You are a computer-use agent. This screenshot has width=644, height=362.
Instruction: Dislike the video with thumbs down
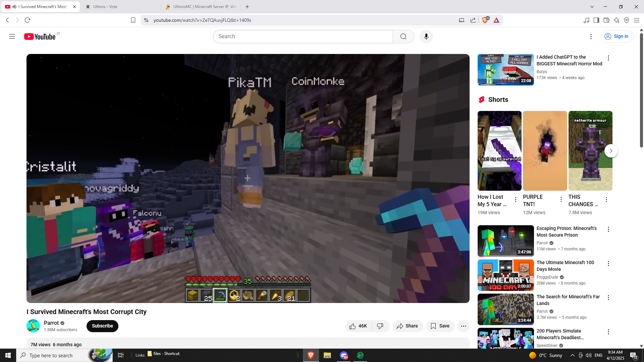[x=380, y=326]
